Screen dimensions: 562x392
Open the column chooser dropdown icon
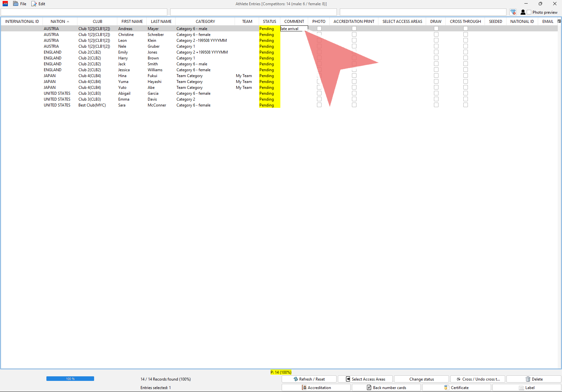(x=559, y=21)
